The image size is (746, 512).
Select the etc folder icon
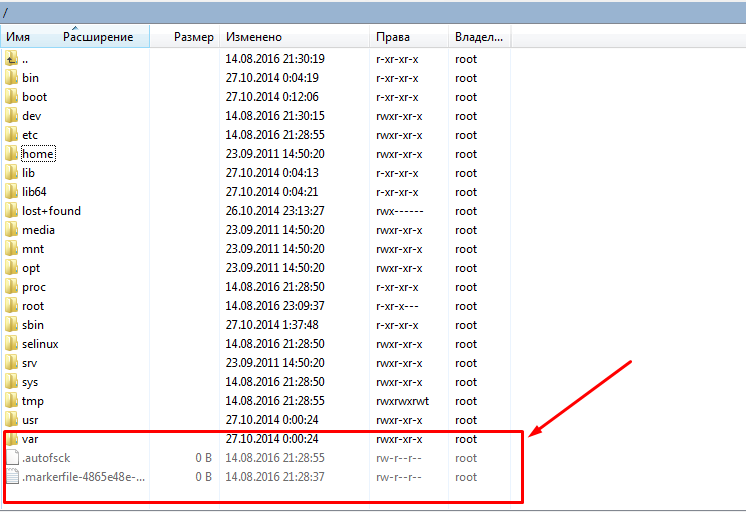12,135
